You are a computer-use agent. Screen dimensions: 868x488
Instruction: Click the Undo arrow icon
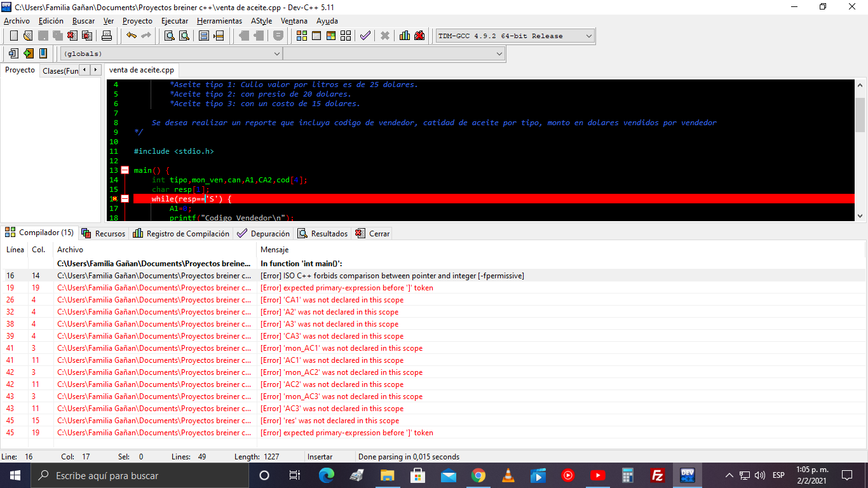click(131, 36)
